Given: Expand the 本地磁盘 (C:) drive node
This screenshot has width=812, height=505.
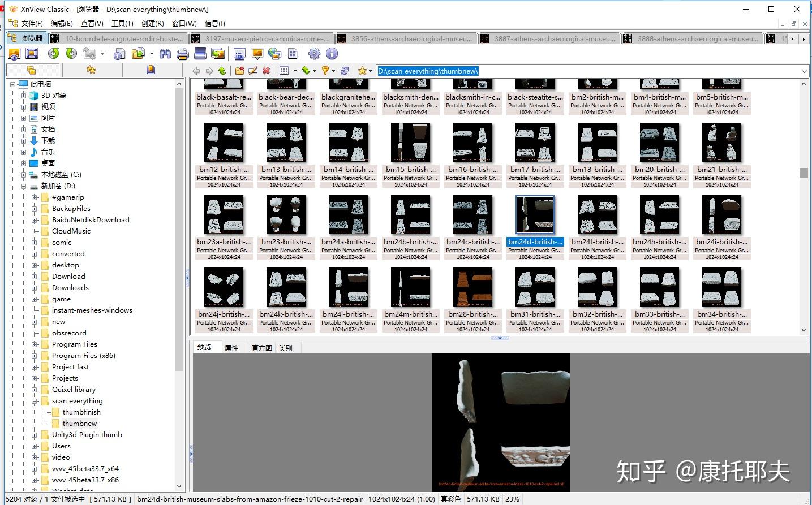Looking at the screenshot, I should point(24,175).
